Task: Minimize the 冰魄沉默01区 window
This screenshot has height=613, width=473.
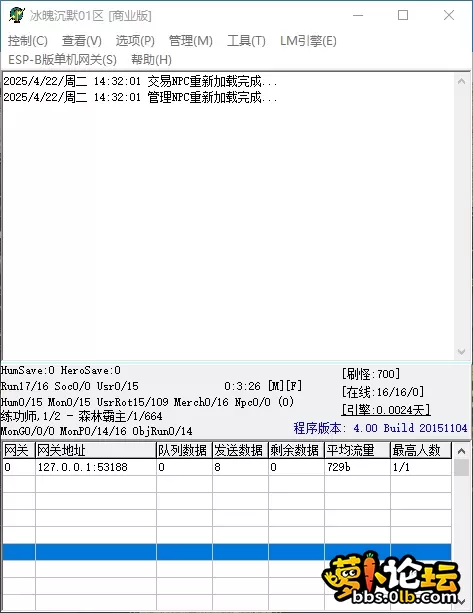Action: 358,15
